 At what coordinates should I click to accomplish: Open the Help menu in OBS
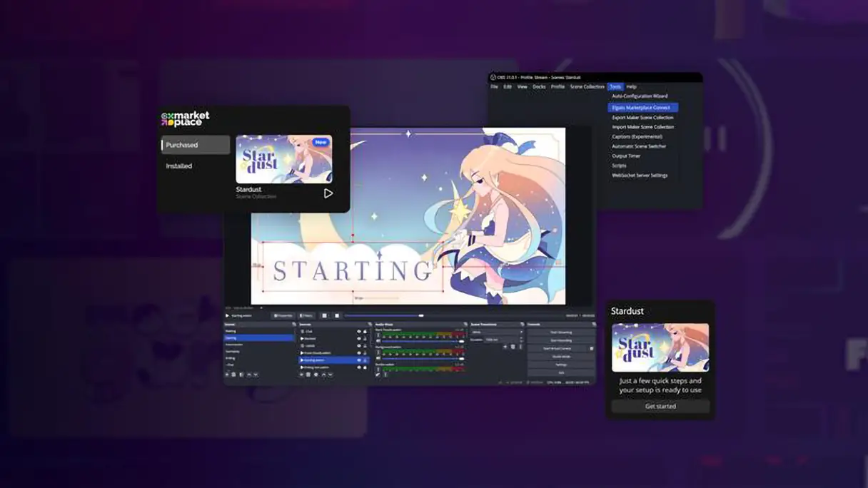tap(631, 86)
